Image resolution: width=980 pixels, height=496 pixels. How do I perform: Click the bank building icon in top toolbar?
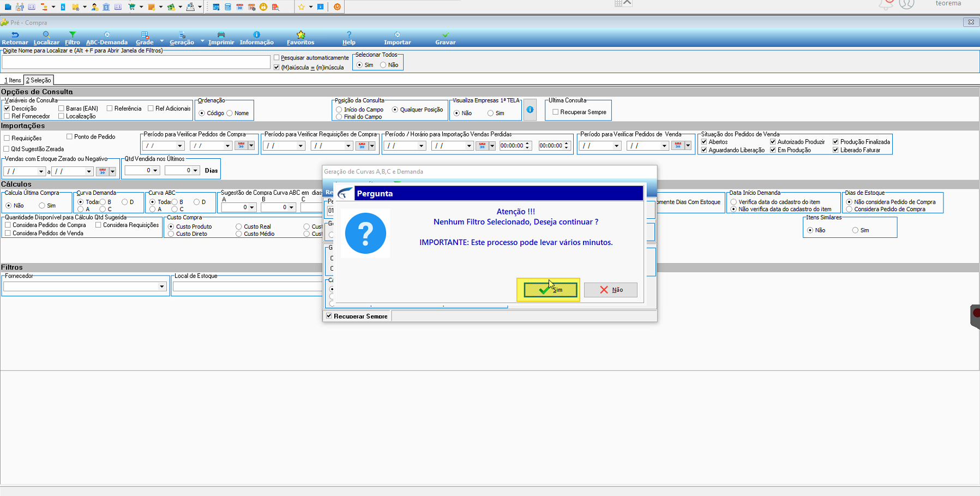[106, 7]
